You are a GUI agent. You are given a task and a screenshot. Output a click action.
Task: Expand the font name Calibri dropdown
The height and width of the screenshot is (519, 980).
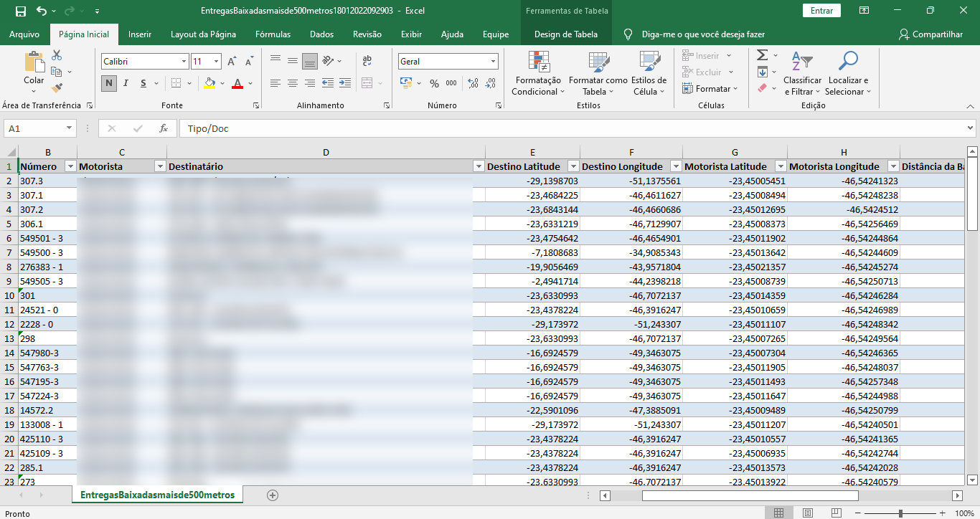(x=184, y=62)
